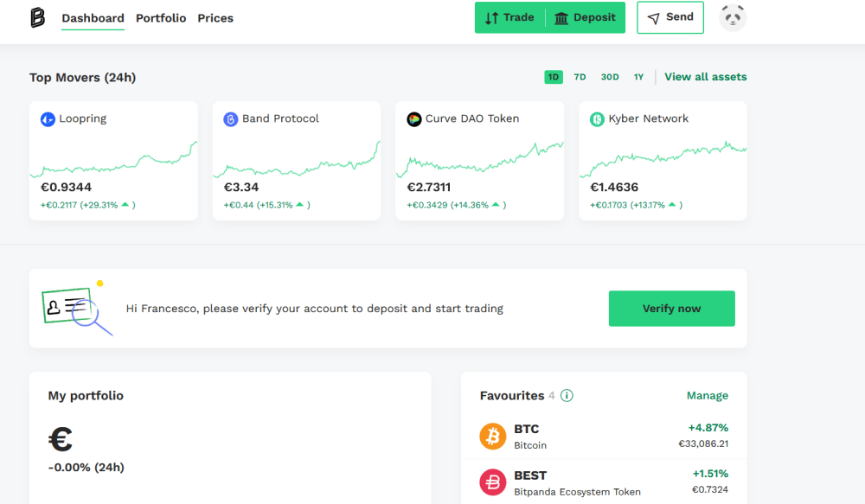Switch to the 1Y time range
Screen dimensions: 865x504
pyautogui.click(x=638, y=77)
